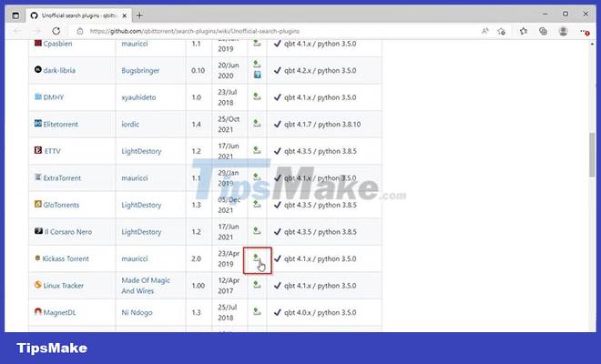This screenshot has height=364, width=601.
Task: Switch to the Unofficial search plugins tab
Action: click(78, 15)
